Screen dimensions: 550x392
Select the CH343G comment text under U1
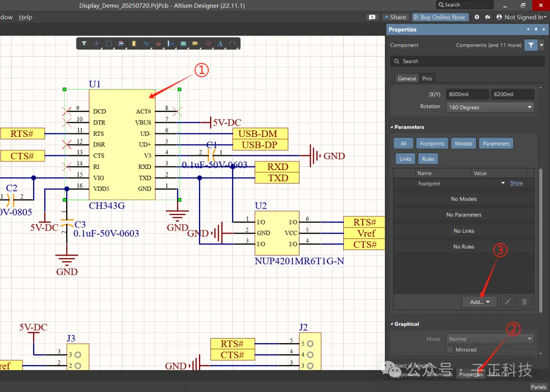(106, 206)
